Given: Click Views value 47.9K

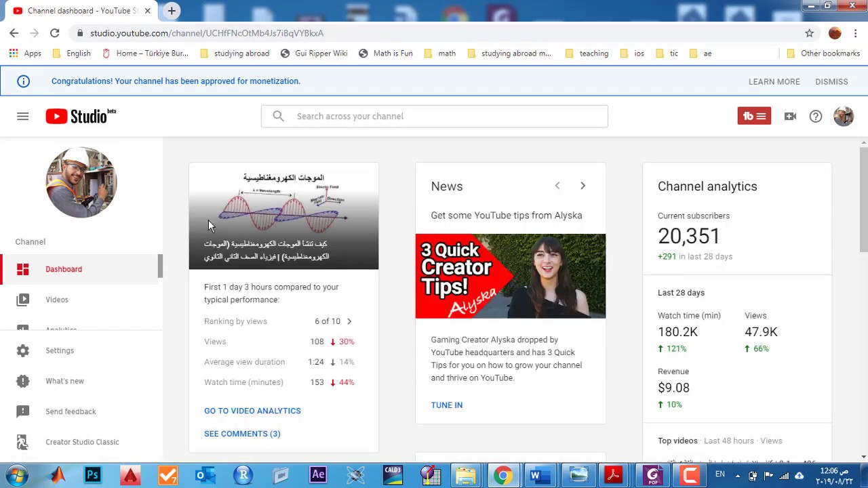Looking at the screenshot, I should point(761,332).
